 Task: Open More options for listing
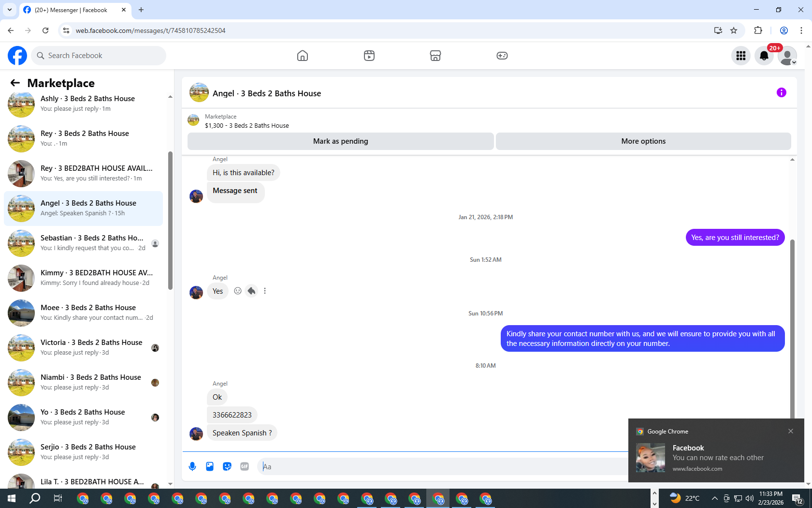point(643,141)
